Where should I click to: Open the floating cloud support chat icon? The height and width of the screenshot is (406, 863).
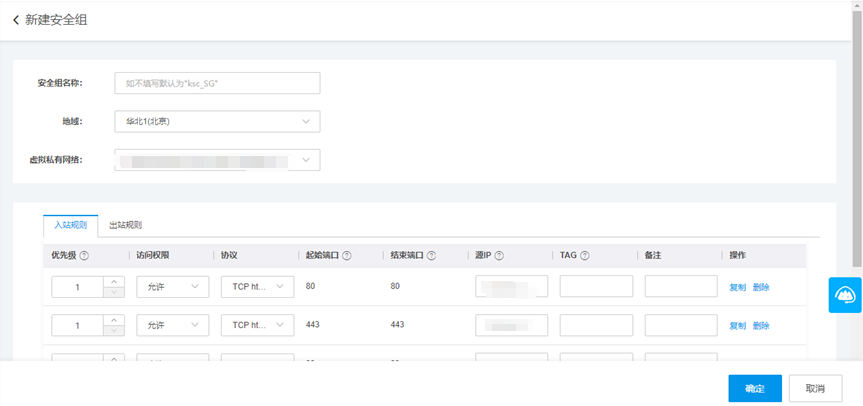pos(845,295)
